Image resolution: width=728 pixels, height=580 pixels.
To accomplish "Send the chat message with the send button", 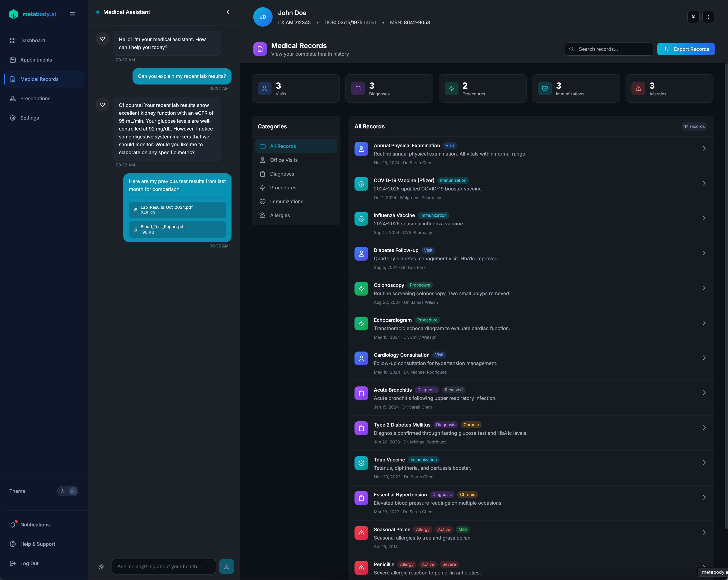I will (x=226, y=567).
